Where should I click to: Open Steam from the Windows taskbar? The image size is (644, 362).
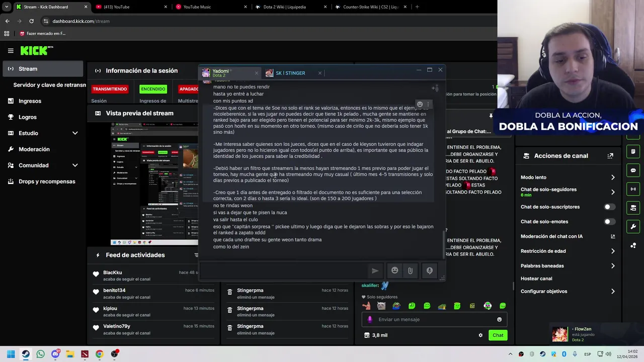pyautogui.click(x=26, y=354)
